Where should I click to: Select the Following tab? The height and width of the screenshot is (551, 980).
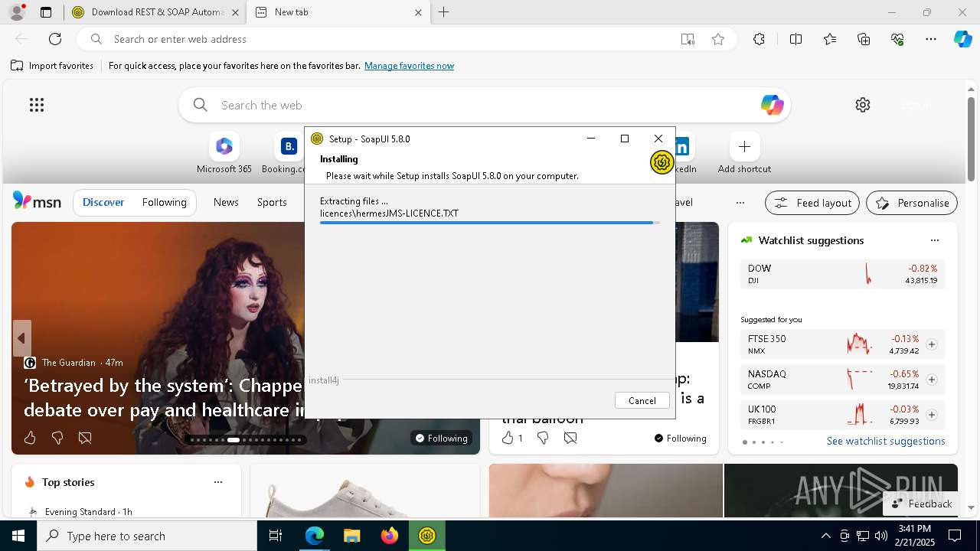(164, 202)
